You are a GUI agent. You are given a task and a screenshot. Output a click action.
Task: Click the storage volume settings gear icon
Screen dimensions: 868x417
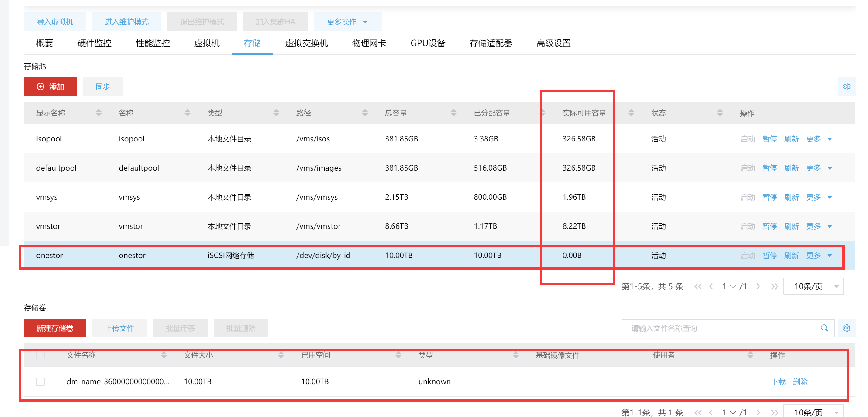tap(846, 328)
